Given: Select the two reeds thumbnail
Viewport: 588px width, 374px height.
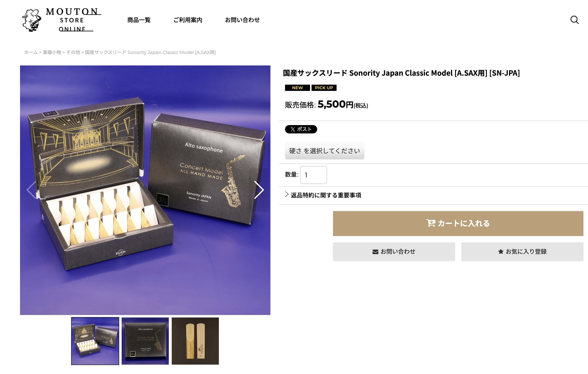Looking at the screenshot, I should coord(195,341).
